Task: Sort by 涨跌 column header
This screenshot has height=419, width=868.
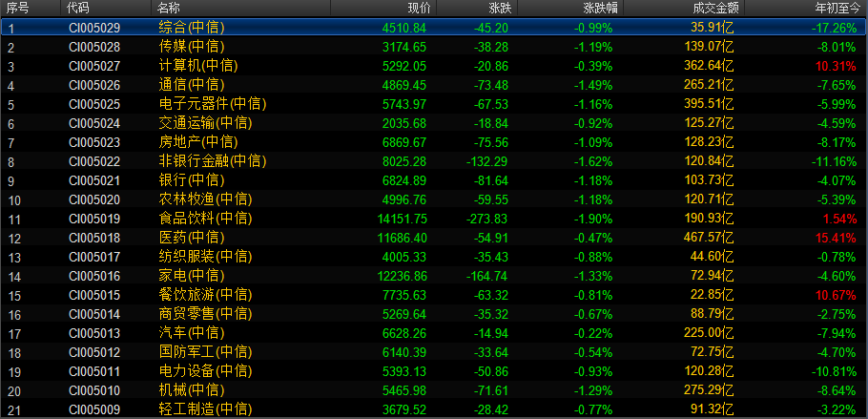Action: (x=497, y=8)
